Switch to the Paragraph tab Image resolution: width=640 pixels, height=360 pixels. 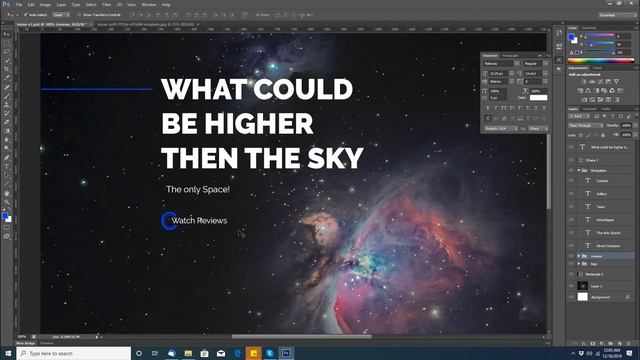[x=509, y=55]
